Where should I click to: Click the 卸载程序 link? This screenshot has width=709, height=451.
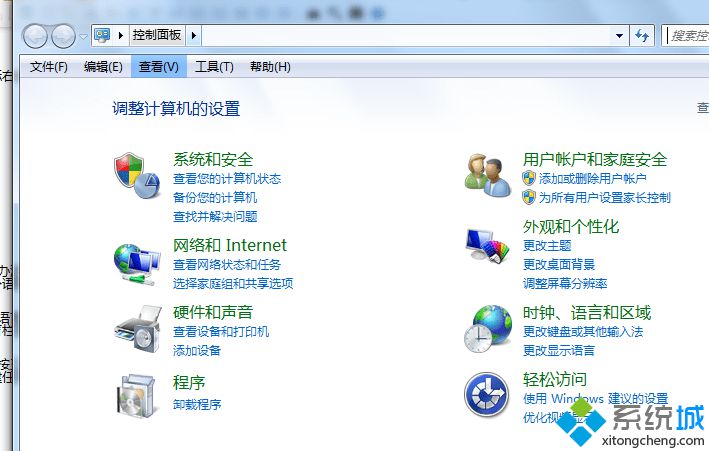(x=197, y=404)
